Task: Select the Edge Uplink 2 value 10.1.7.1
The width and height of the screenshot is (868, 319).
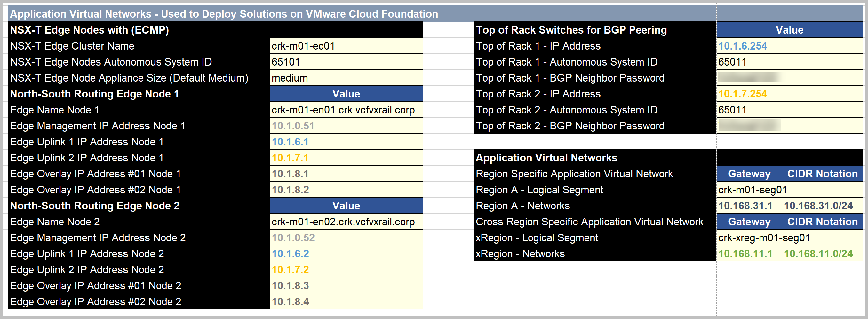Action: 346,158
